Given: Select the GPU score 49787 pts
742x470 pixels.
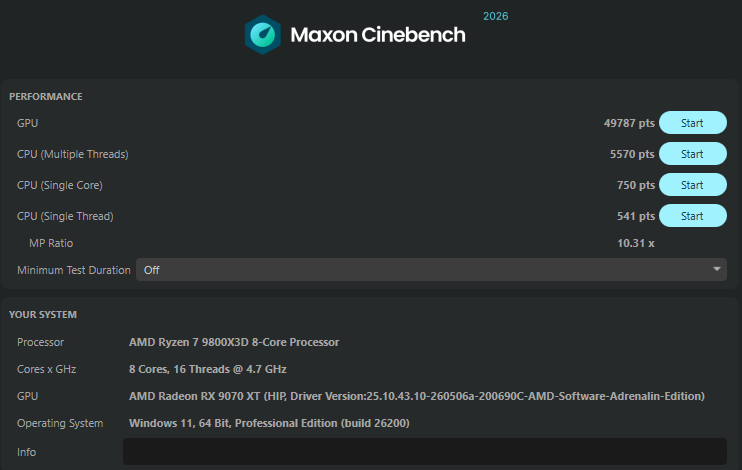Looking at the screenshot, I should coord(629,123).
